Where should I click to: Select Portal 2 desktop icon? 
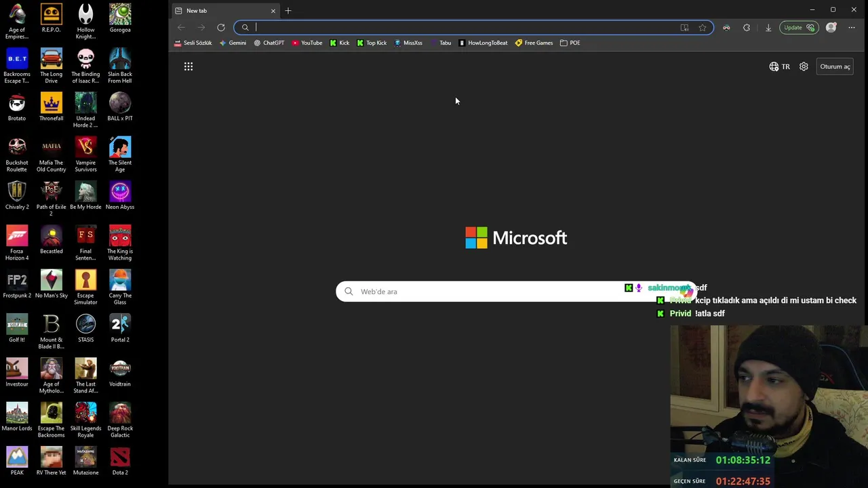[x=120, y=329]
